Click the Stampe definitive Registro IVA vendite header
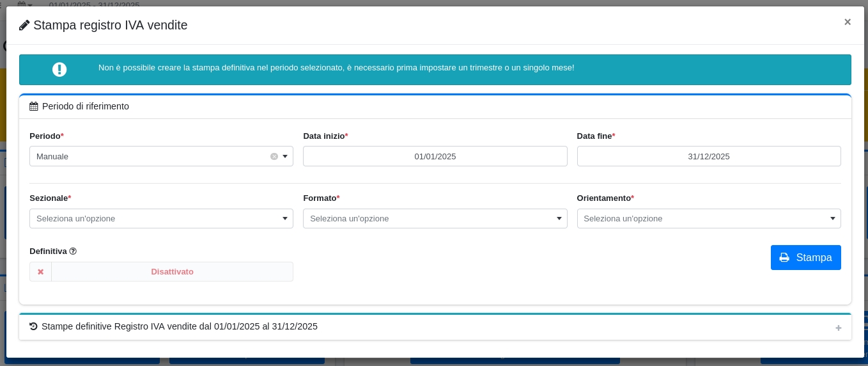The height and width of the screenshot is (366, 868). (x=180, y=326)
